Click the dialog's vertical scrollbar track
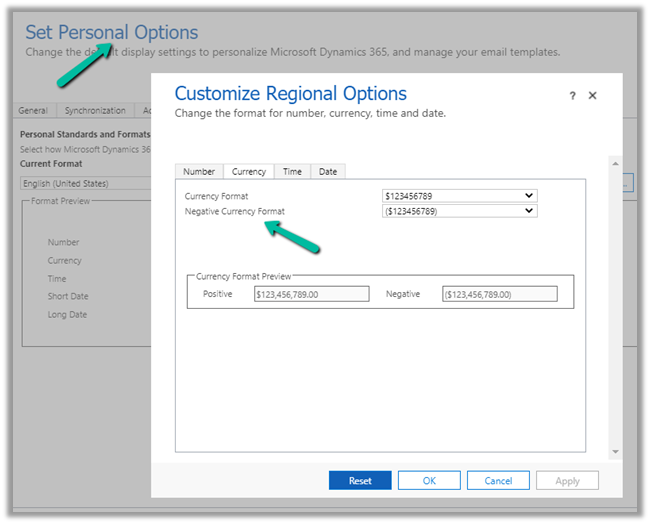This screenshot has width=650, height=524. click(x=615, y=300)
